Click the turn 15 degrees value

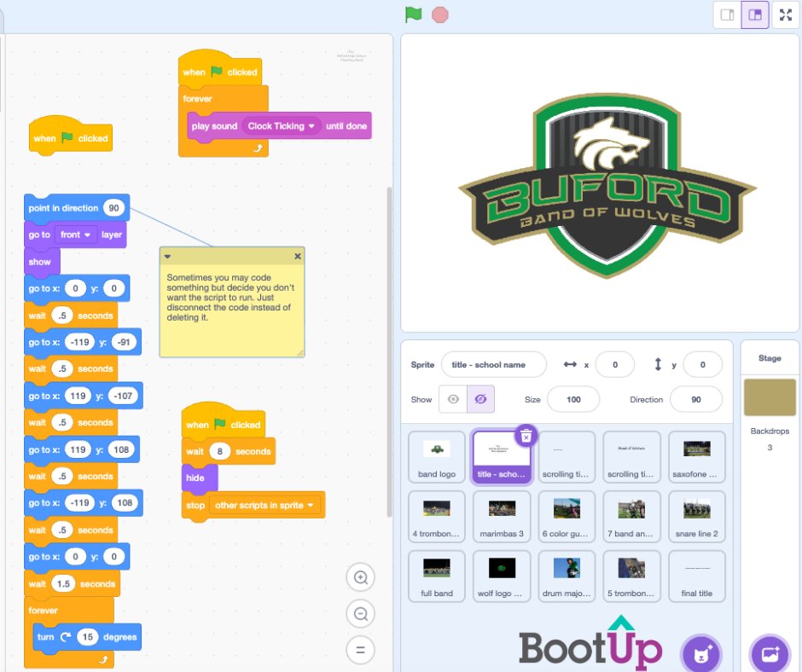pyautogui.click(x=88, y=637)
